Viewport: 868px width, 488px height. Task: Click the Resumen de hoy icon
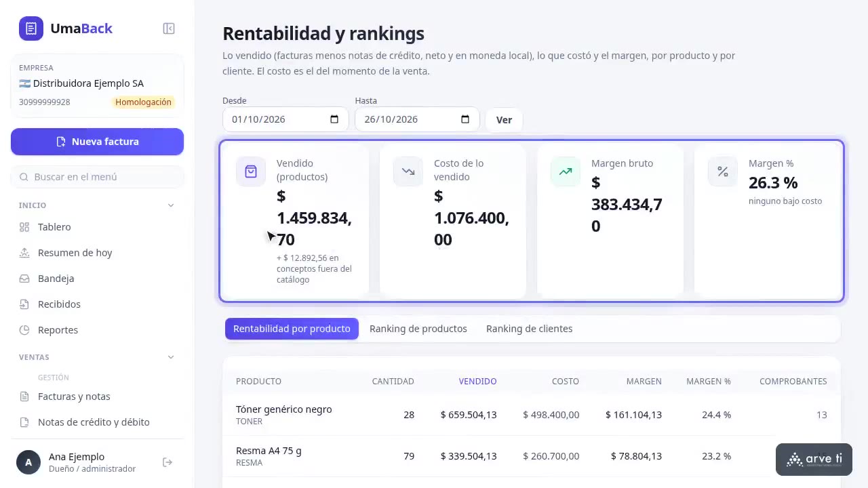coord(24,253)
